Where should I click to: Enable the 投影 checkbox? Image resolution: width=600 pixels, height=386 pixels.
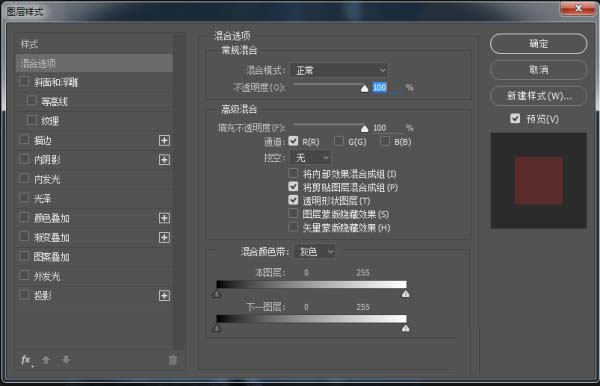click(24, 295)
